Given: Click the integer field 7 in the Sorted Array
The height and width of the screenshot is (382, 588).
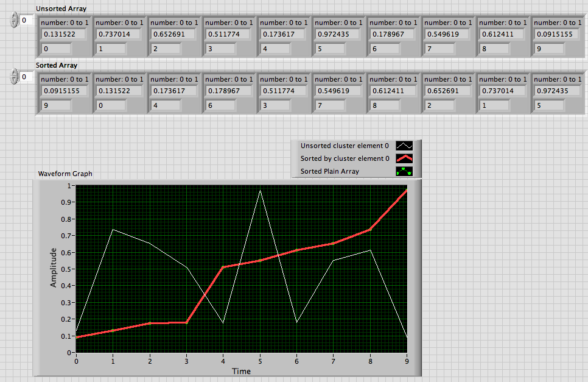Looking at the screenshot, I should [330, 105].
